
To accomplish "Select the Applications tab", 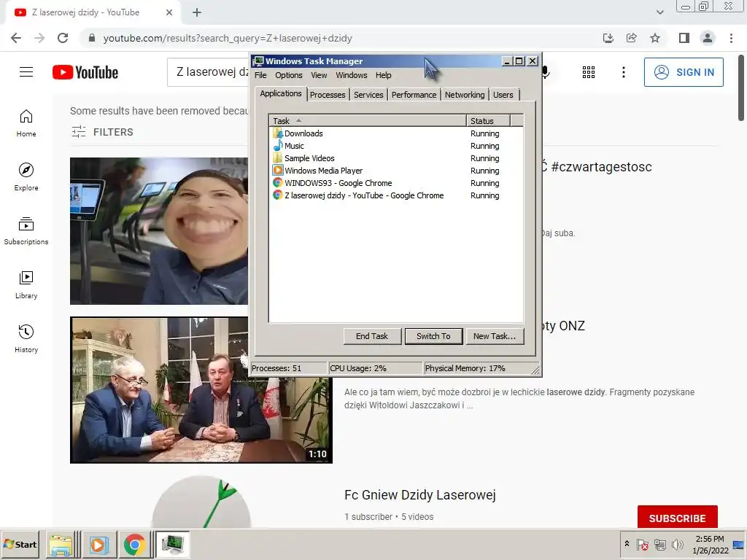I will (x=281, y=93).
